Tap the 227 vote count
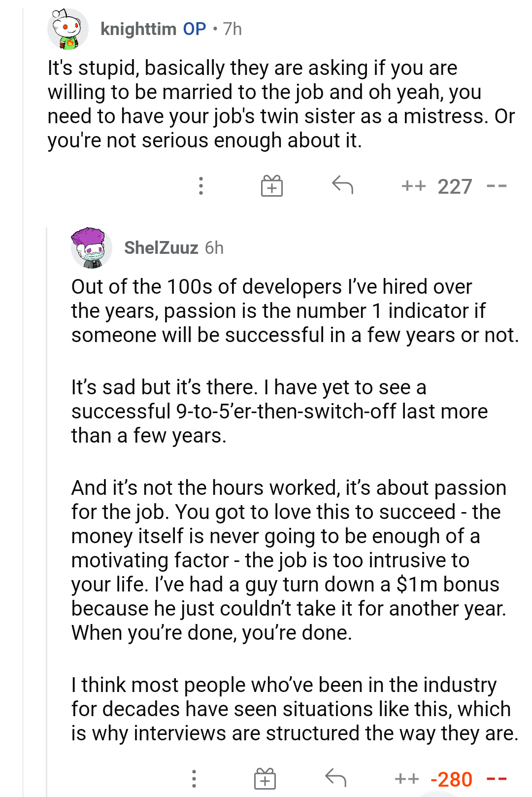The height and width of the screenshot is (797, 532). 454,186
